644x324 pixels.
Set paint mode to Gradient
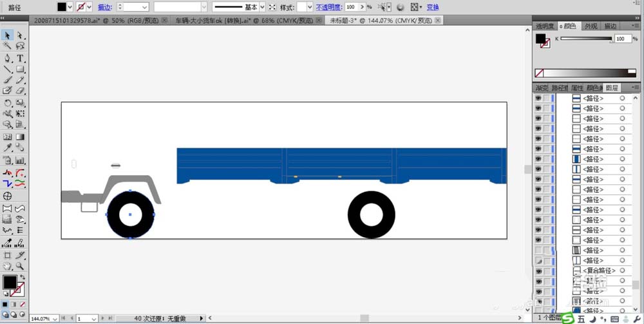point(14,304)
